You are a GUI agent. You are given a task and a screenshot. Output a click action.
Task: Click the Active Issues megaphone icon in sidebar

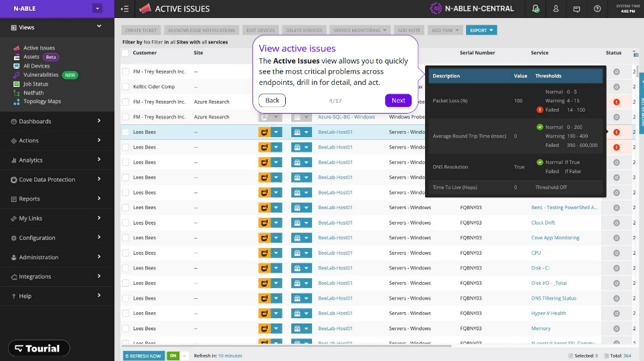(17, 48)
